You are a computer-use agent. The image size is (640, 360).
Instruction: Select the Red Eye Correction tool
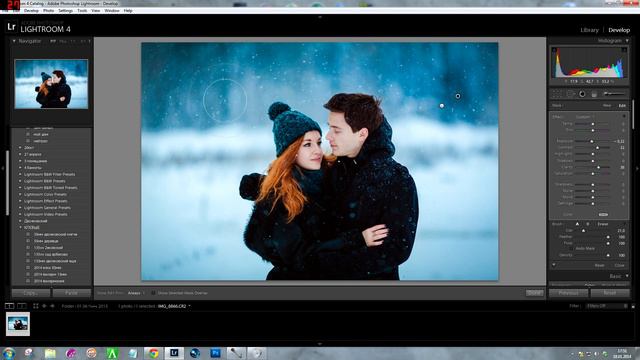pyautogui.click(x=582, y=94)
